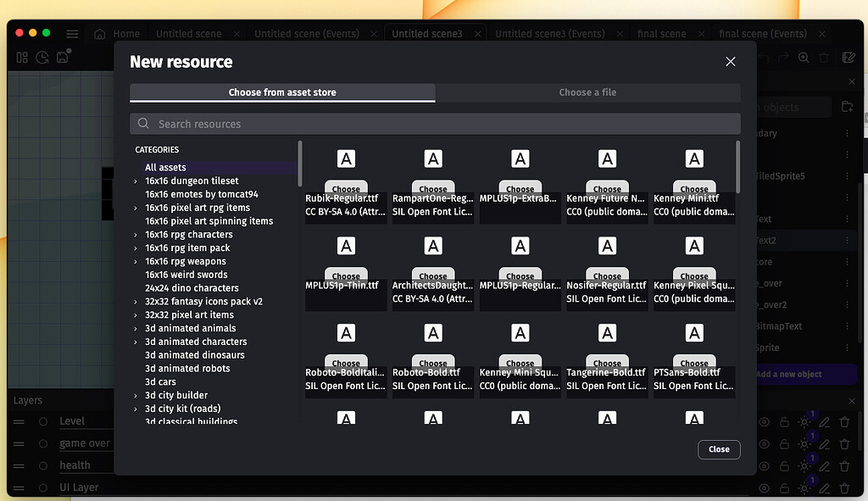Open the options menu for BitmapText object
This screenshot has height=501, width=868.
click(847, 326)
